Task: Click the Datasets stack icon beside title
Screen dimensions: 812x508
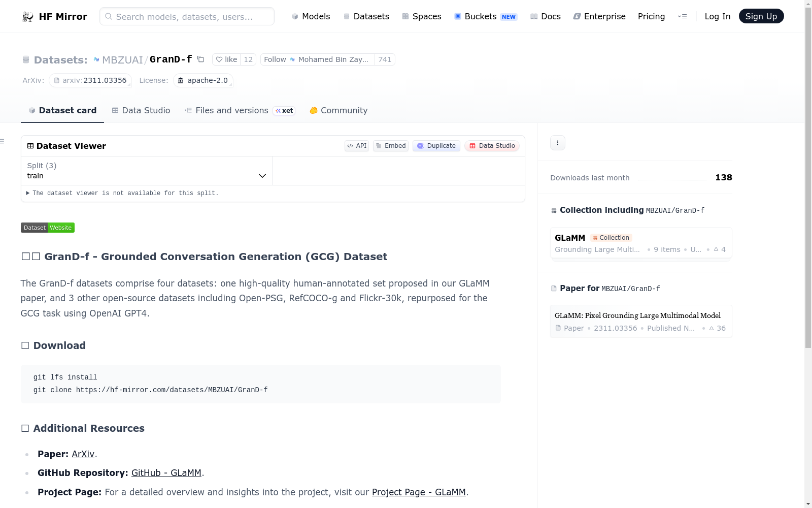Action: (26, 60)
